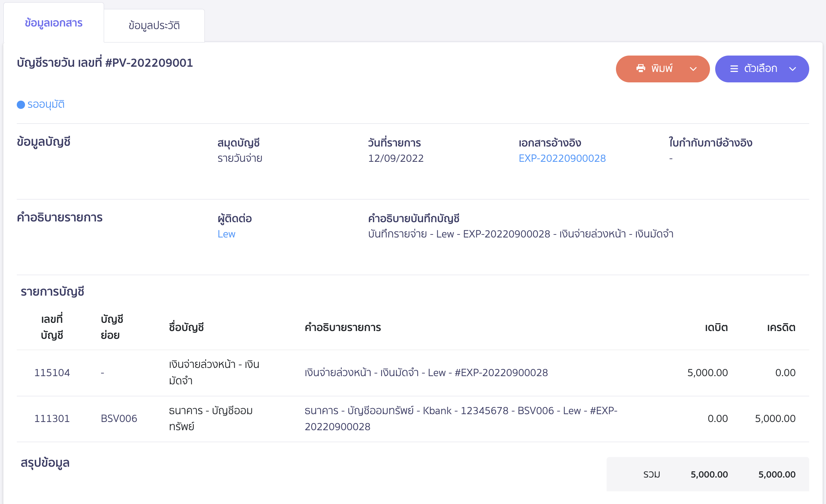The image size is (826, 504).
Task: Select account row 111301
Action: pyautogui.click(x=52, y=419)
